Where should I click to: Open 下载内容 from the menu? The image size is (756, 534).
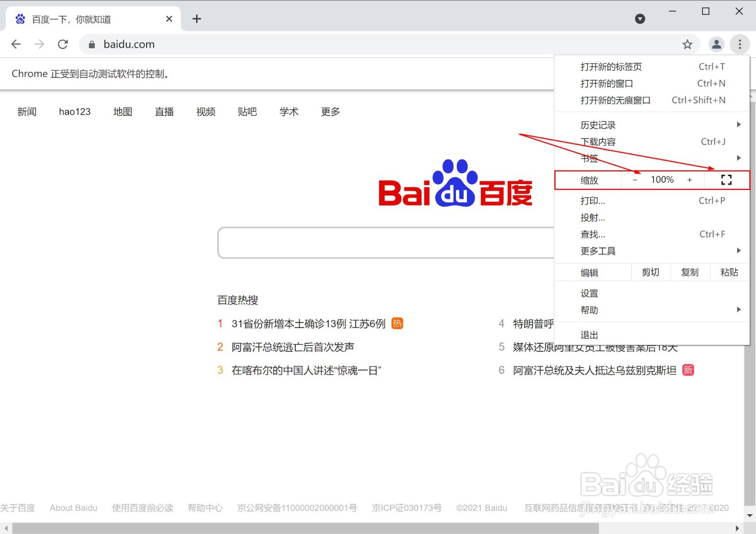652,142
